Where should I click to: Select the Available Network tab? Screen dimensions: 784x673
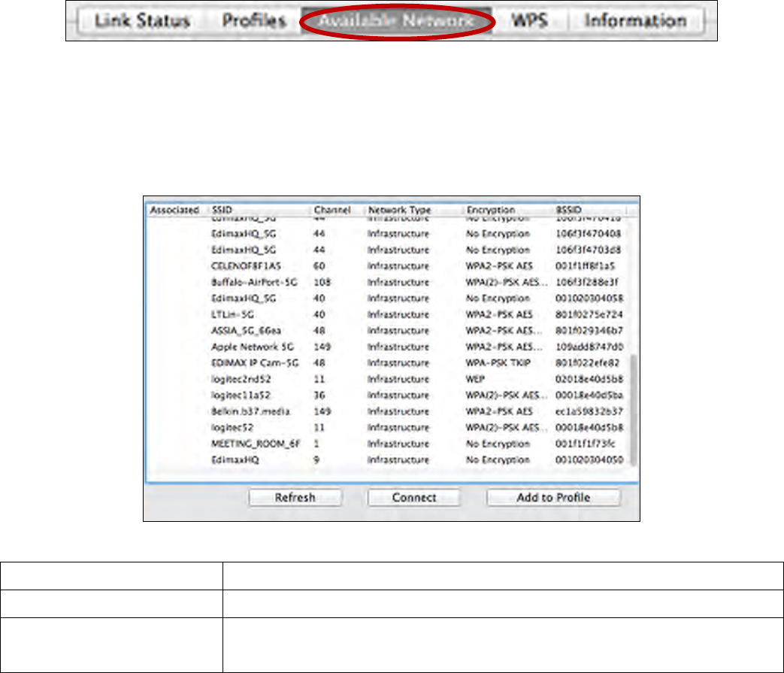[x=396, y=20]
